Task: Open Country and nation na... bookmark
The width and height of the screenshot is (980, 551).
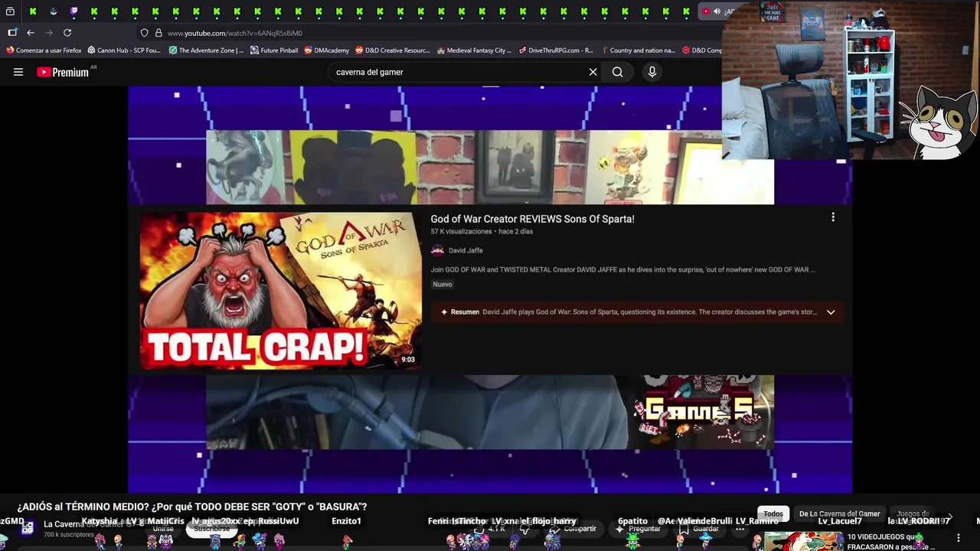Action: point(638,51)
